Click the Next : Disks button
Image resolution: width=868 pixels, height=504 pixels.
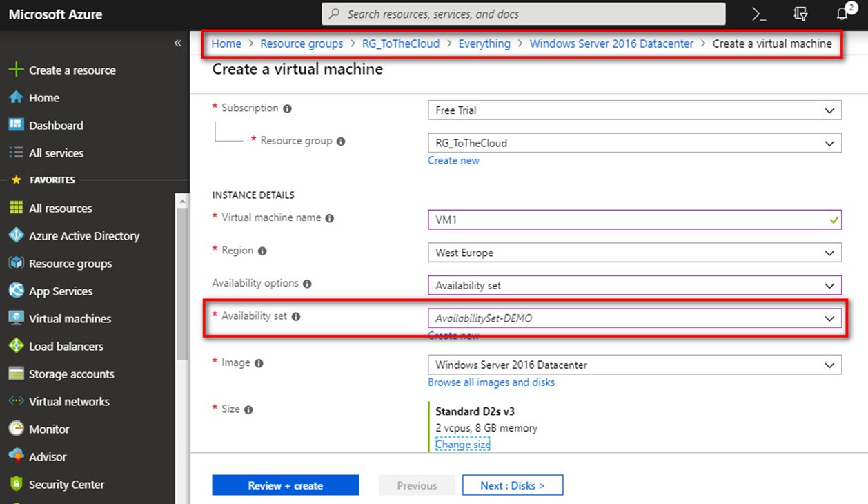pyautogui.click(x=513, y=485)
